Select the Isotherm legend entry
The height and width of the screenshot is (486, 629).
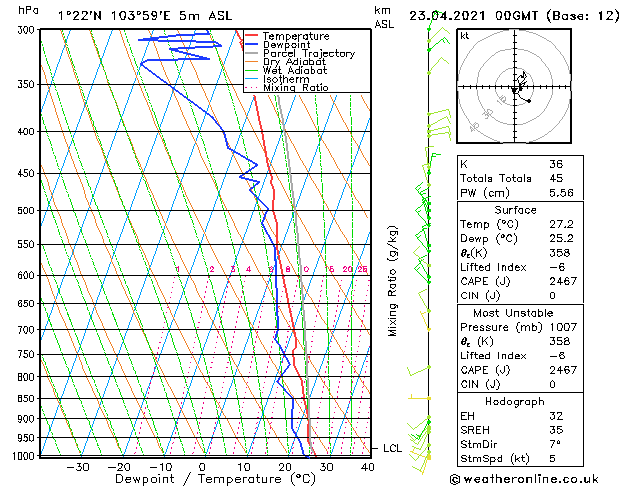[286, 79]
